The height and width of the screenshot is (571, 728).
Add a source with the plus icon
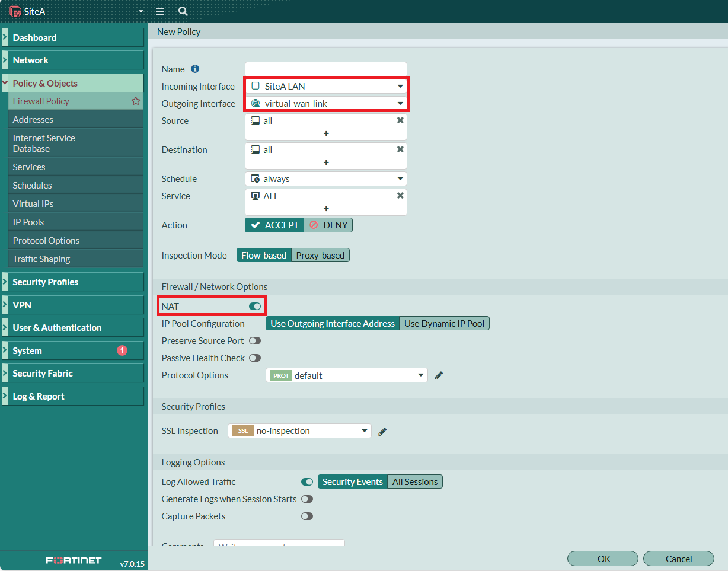pos(326,133)
